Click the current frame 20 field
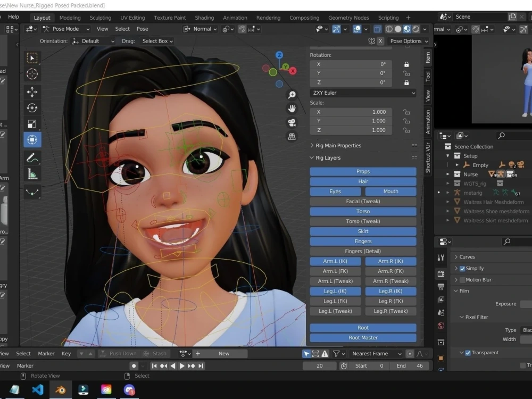Viewport: 532px width, 399px height. pos(319,366)
